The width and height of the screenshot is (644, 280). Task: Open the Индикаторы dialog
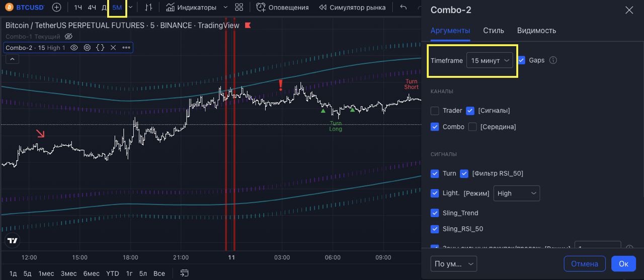click(x=191, y=8)
